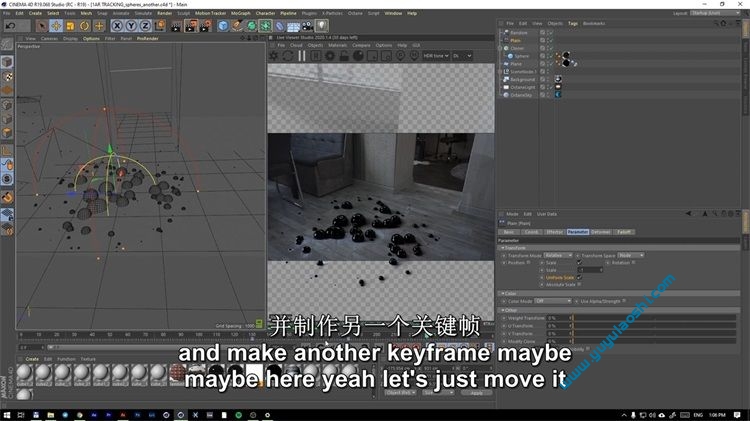This screenshot has width=750, height=421.
Task: Switch to the Basic tab
Action: (509, 232)
